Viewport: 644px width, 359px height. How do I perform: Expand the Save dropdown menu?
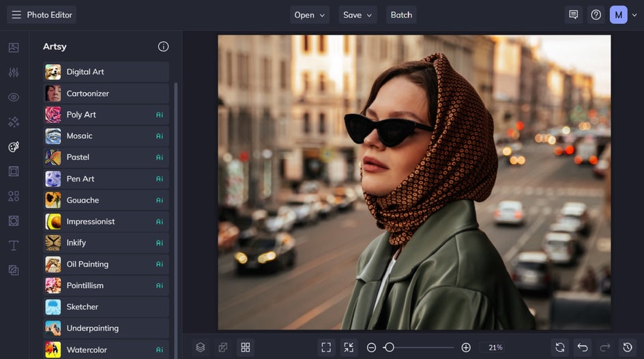[x=358, y=15]
